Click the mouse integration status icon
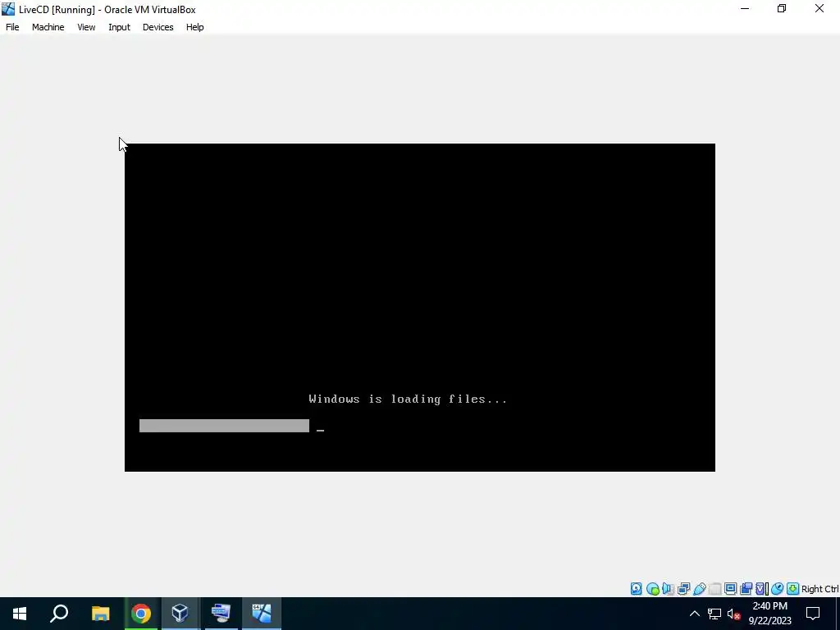The image size is (840, 630). (778, 589)
